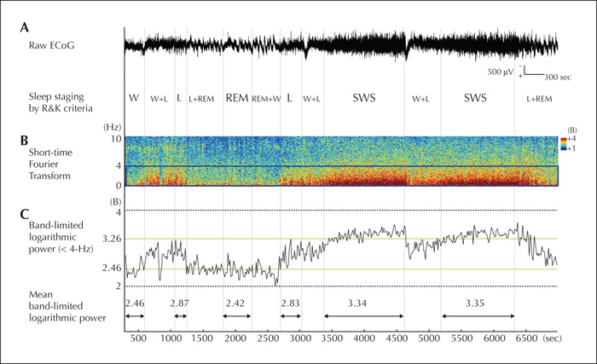The width and height of the screenshot is (597, 364).
Task: Click the '4' Hz axis tick on the spectrogram
Action: tap(119, 166)
